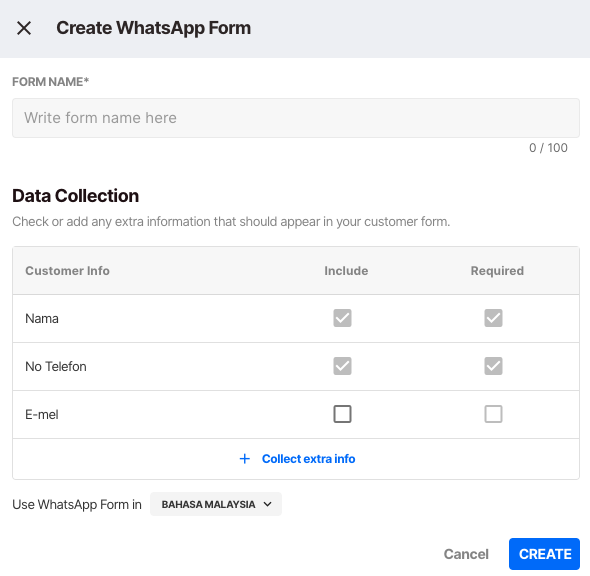Toggle Include checkbox for Nama
590x576 pixels.
coord(342,318)
